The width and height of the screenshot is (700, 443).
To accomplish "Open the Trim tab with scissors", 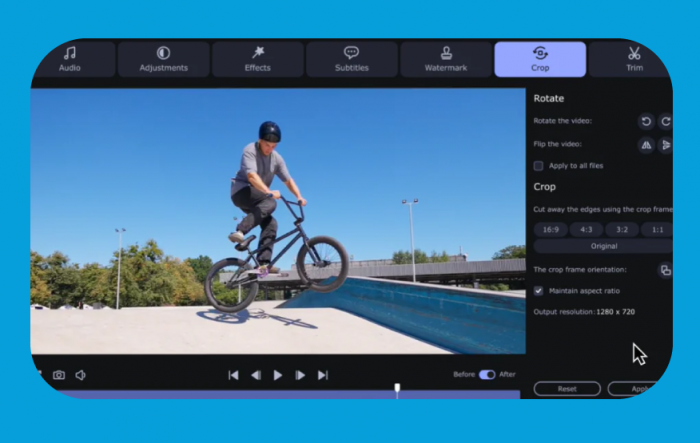I will click(x=632, y=59).
